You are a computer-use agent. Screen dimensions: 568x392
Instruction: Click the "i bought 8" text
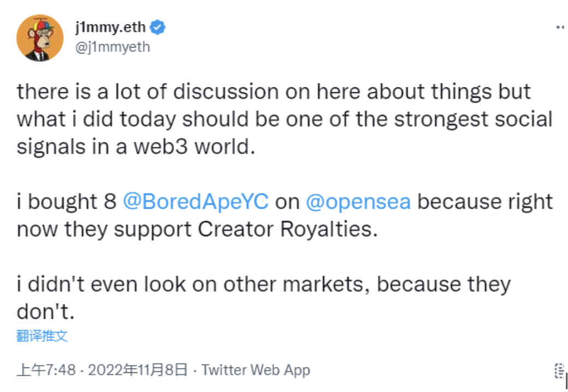(x=67, y=201)
